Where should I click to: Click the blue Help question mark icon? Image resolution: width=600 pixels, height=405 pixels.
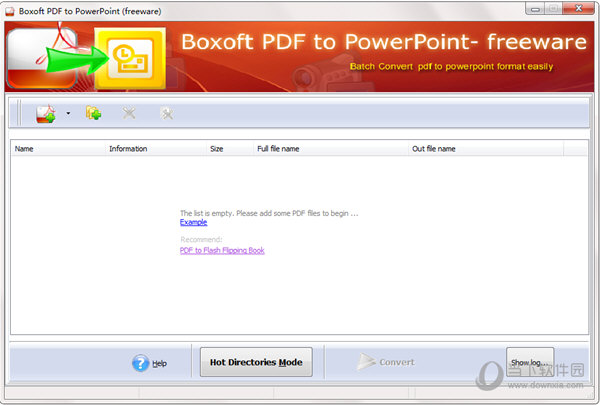141,363
